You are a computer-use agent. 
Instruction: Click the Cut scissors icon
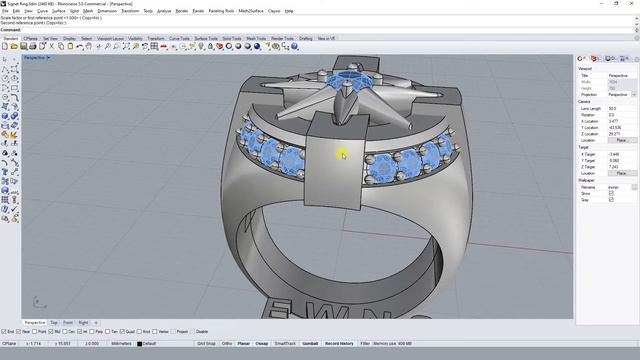click(x=52, y=47)
